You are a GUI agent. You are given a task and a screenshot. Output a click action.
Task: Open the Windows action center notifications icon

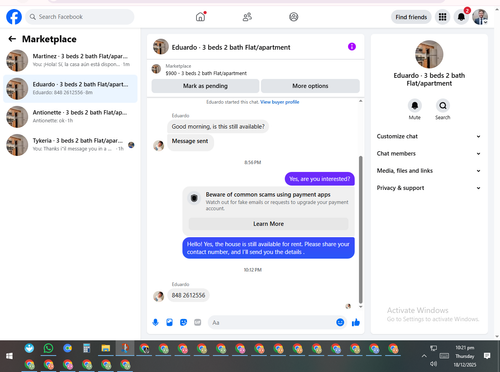[487, 356]
